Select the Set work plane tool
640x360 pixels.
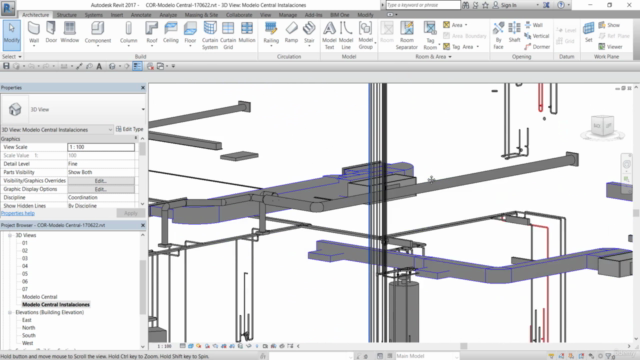[x=588, y=33]
